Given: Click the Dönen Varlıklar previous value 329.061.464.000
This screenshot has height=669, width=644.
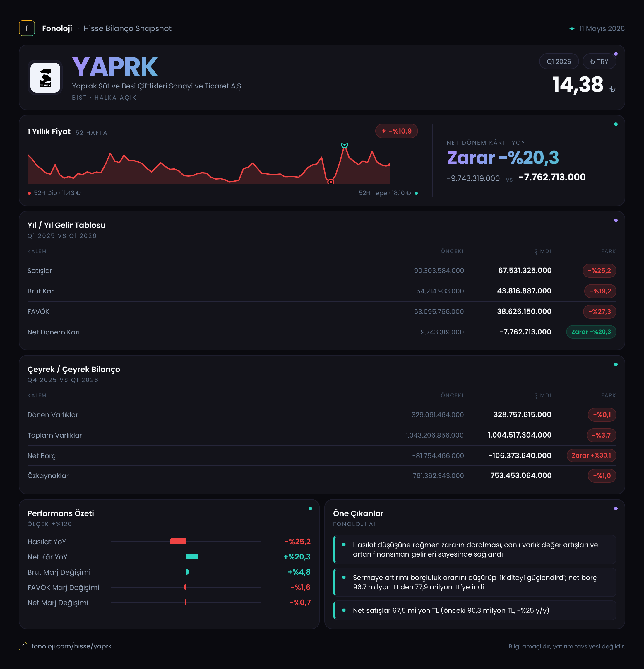Looking at the screenshot, I should point(438,415).
